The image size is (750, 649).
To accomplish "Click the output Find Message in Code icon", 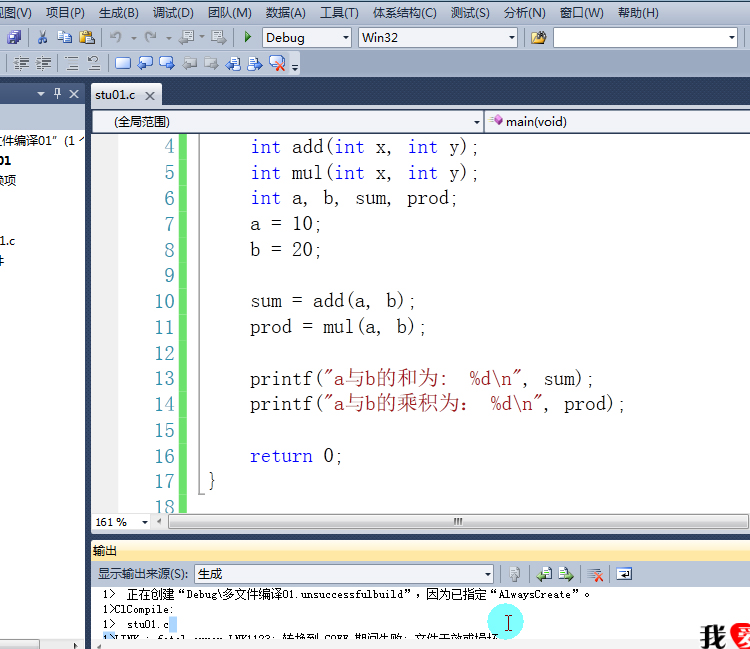I will coord(515,574).
